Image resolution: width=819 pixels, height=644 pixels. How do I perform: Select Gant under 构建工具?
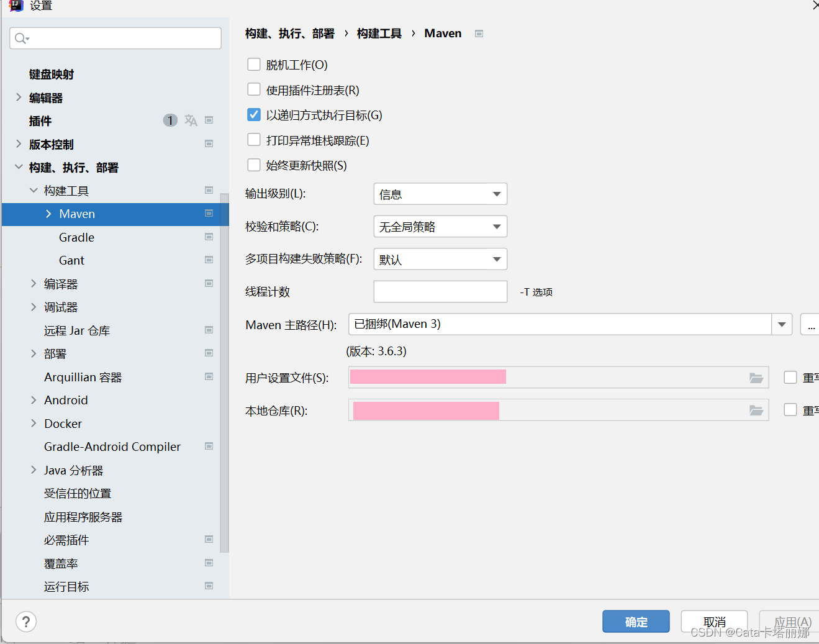click(x=71, y=260)
